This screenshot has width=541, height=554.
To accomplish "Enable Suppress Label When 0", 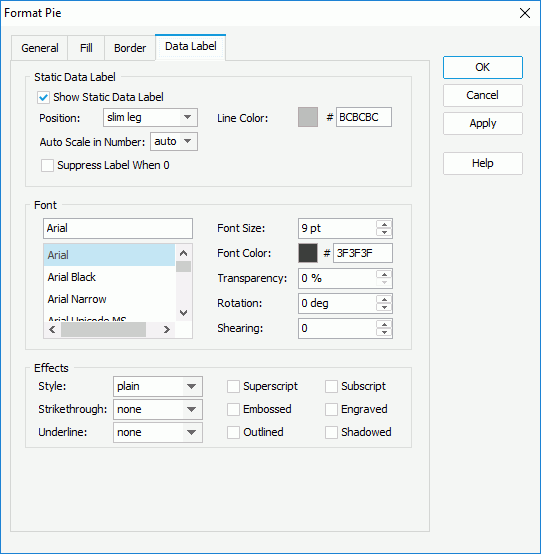I will pyautogui.click(x=47, y=165).
